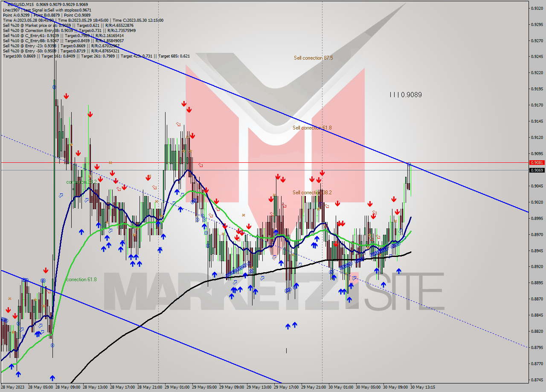
Task: Click the 0.8845 price axis label
Action: coord(537,315)
